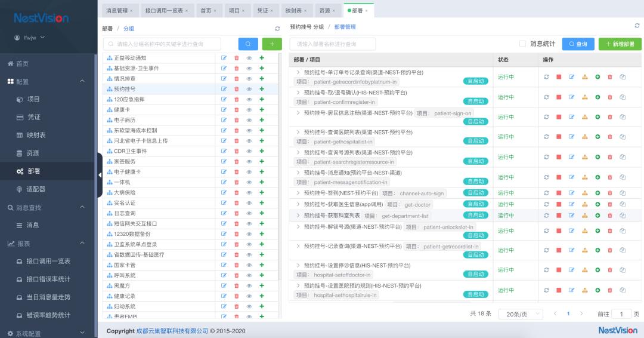
Task: Expand the 单订单号记录查询 deployment row
Action: tap(298, 72)
